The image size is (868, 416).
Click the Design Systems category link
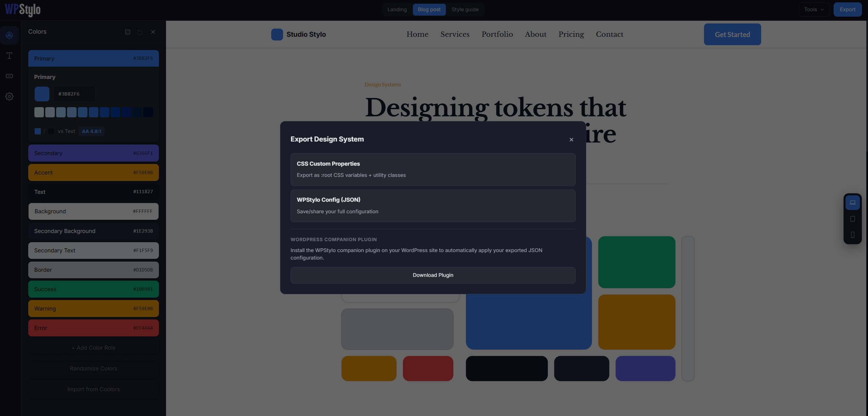pyautogui.click(x=383, y=84)
